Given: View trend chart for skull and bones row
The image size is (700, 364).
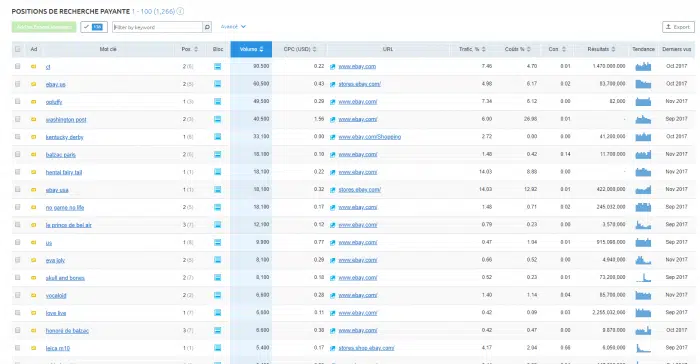Looking at the screenshot, I should click(x=643, y=277).
